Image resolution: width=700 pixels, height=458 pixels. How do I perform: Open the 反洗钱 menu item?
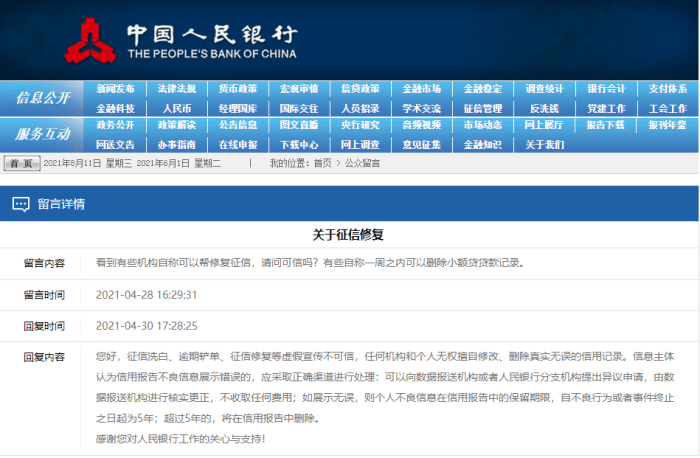(544, 108)
